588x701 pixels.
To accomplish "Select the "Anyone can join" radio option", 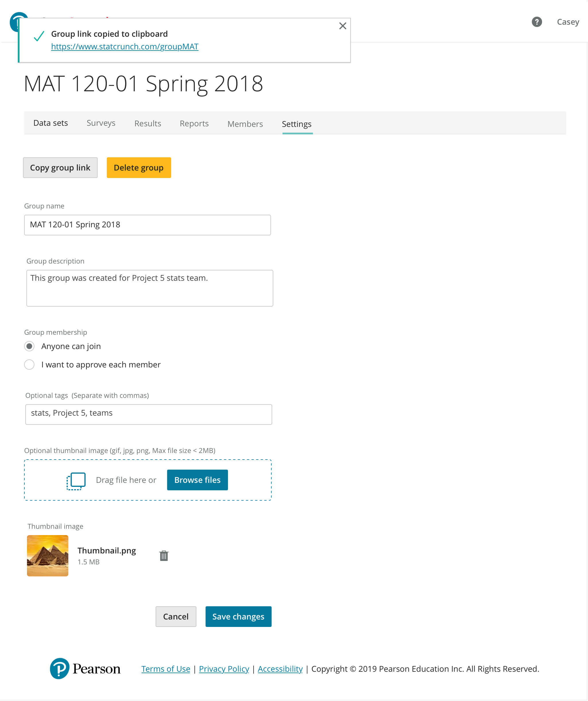I will pos(29,346).
